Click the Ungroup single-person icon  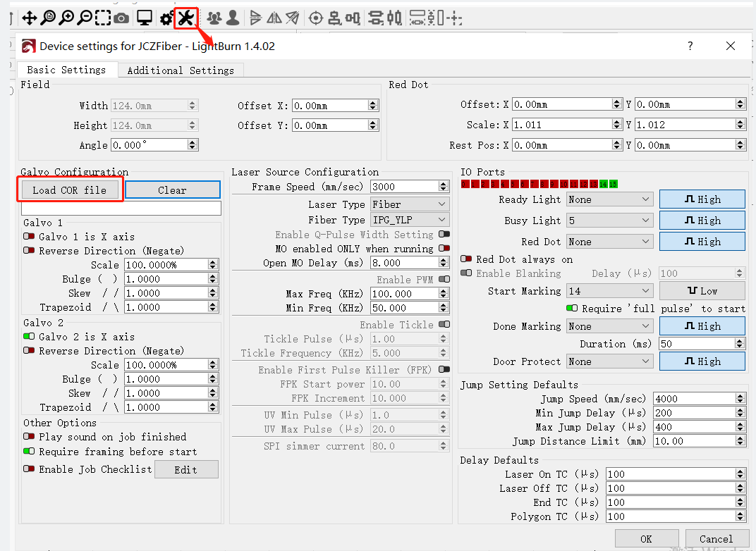click(233, 18)
